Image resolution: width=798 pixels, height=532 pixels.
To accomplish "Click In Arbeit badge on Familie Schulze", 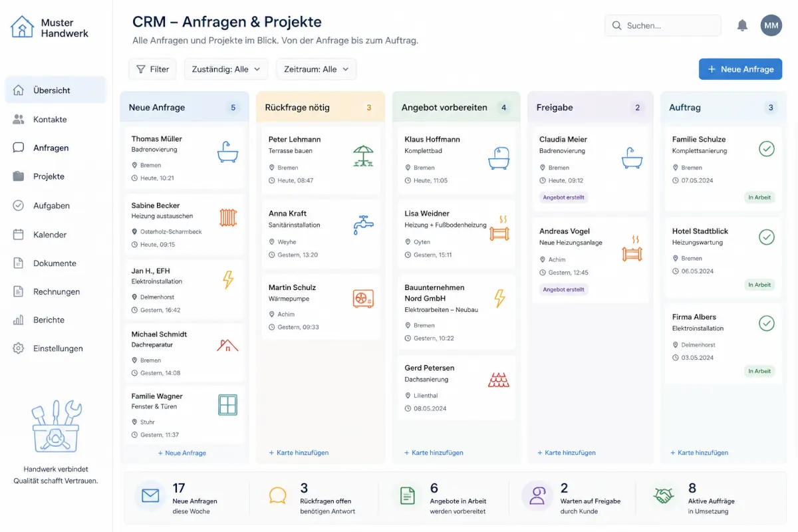I will pos(759,198).
